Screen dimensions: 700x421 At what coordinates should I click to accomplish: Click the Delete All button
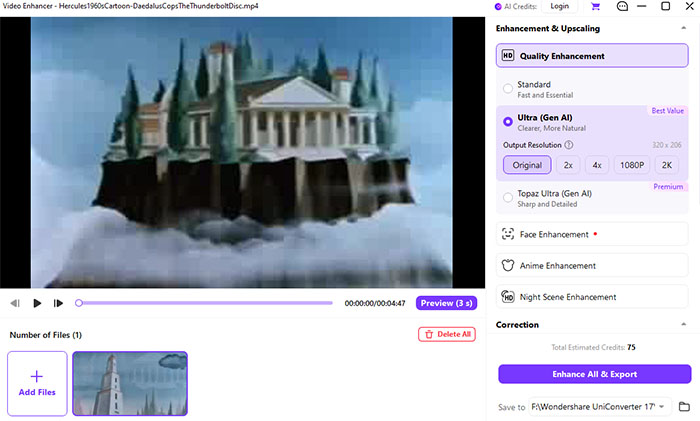(x=447, y=334)
